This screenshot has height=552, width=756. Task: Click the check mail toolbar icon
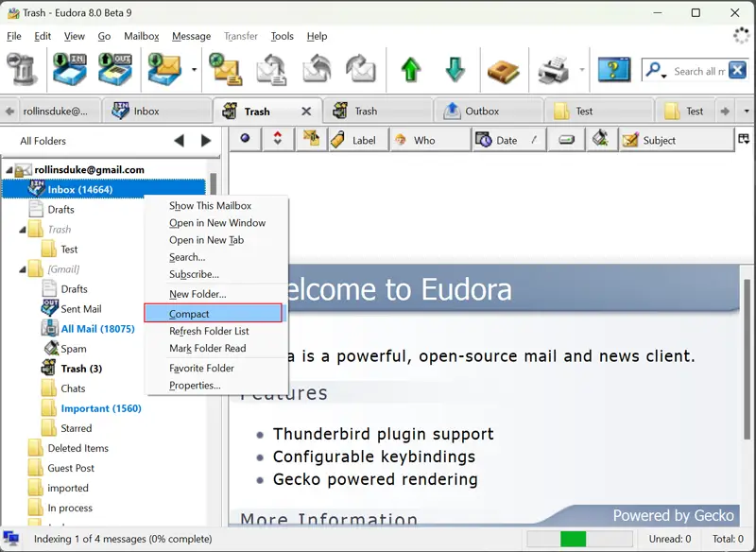click(164, 70)
